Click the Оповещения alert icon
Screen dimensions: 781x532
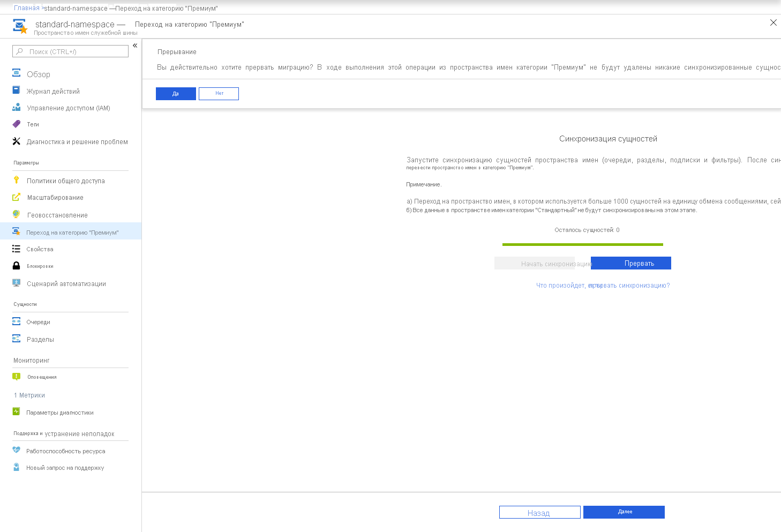click(x=17, y=377)
